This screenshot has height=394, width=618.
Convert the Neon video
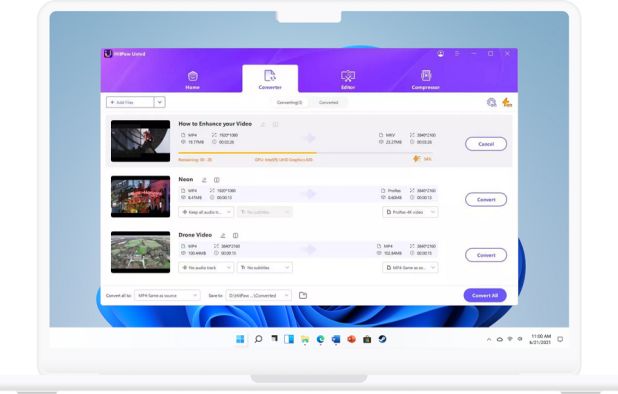[x=486, y=199]
